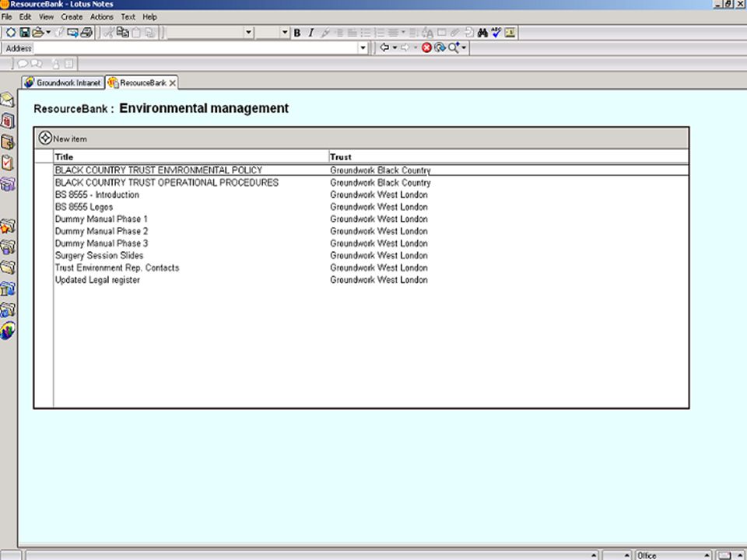Open the File menu
Screen dimensions: 747x560
pyautogui.click(x=7, y=17)
